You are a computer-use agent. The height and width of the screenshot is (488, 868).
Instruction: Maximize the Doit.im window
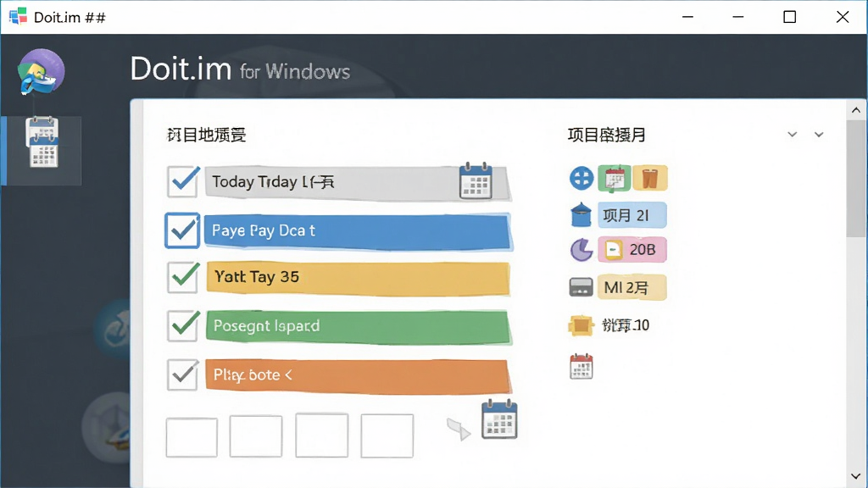789,17
